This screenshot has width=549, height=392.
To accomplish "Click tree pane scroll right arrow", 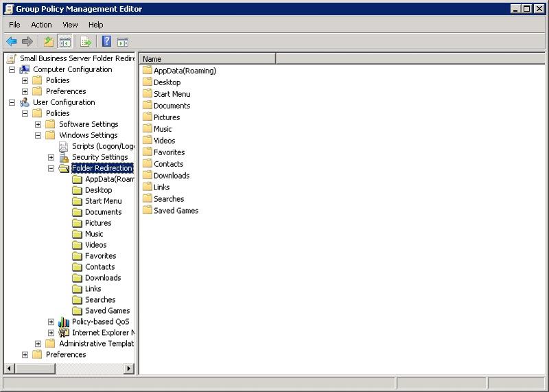I will click(x=129, y=368).
